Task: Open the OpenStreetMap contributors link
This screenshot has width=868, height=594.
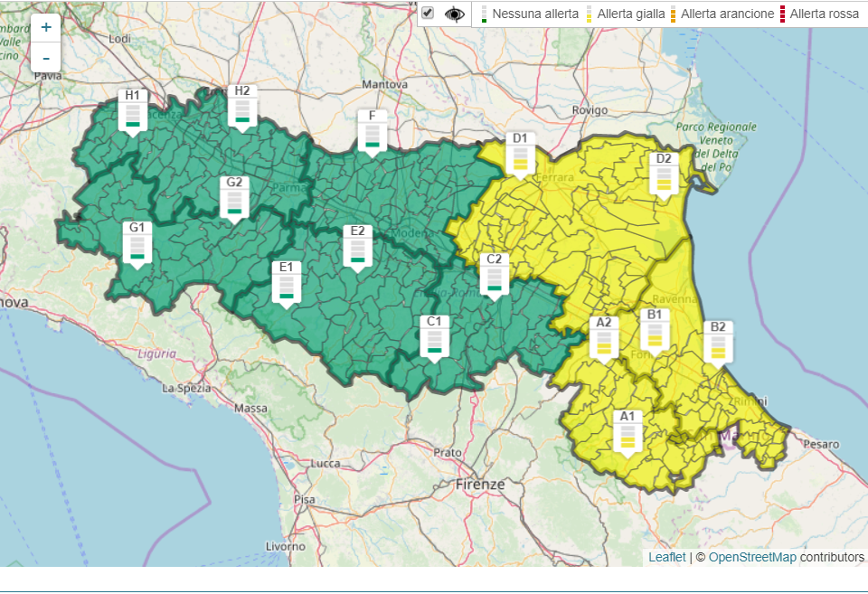Action: pos(752,557)
